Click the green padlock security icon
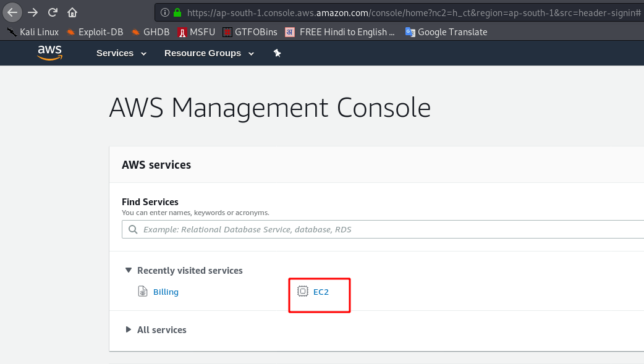Screen dimensions: 644x364 177,12
